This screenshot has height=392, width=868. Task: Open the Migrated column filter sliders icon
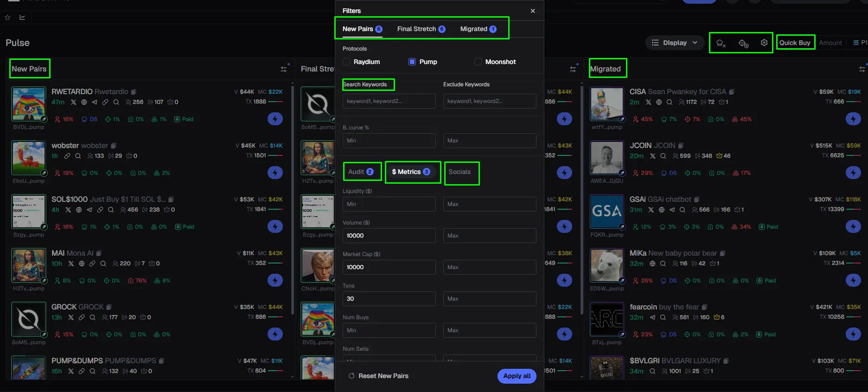862,69
